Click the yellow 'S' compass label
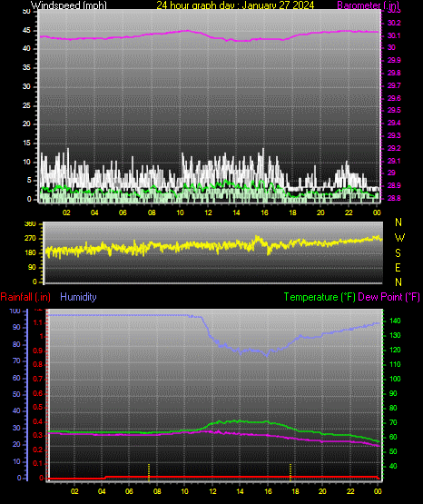 [398, 253]
